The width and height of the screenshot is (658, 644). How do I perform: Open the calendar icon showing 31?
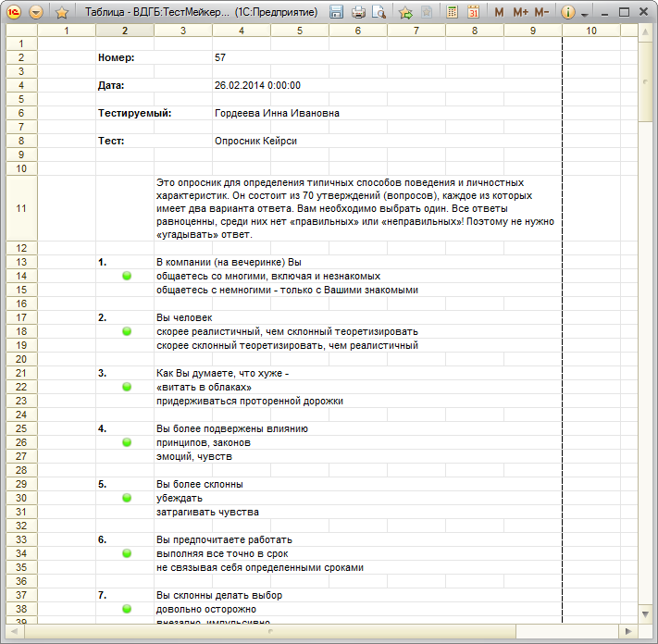pyautogui.click(x=473, y=12)
